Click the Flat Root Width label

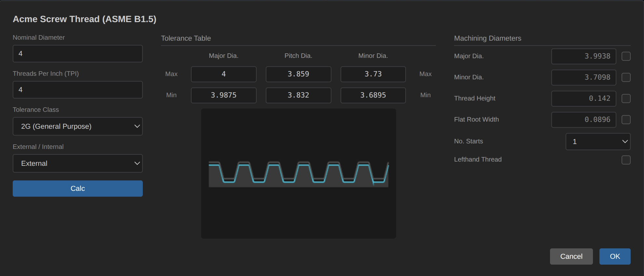tap(476, 120)
